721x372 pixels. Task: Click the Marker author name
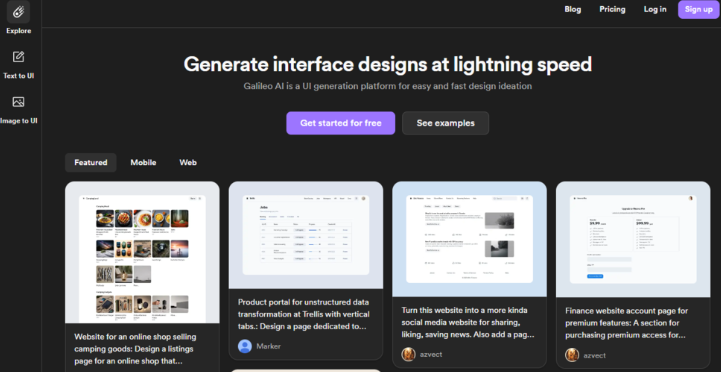[x=269, y=346]
